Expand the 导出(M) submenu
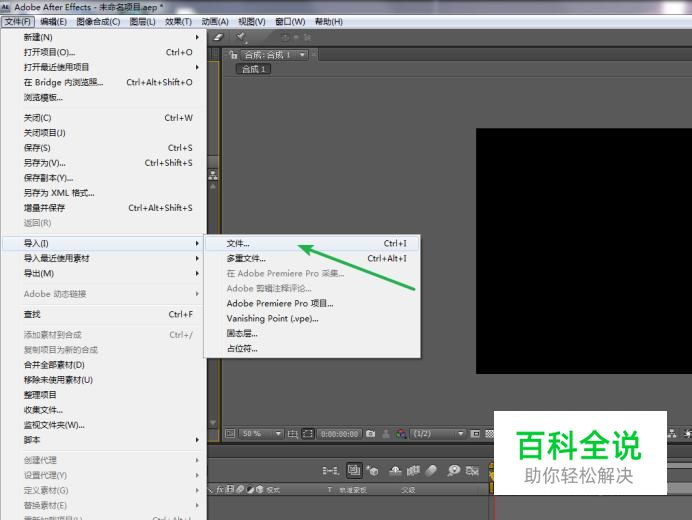 coord(105,273)
